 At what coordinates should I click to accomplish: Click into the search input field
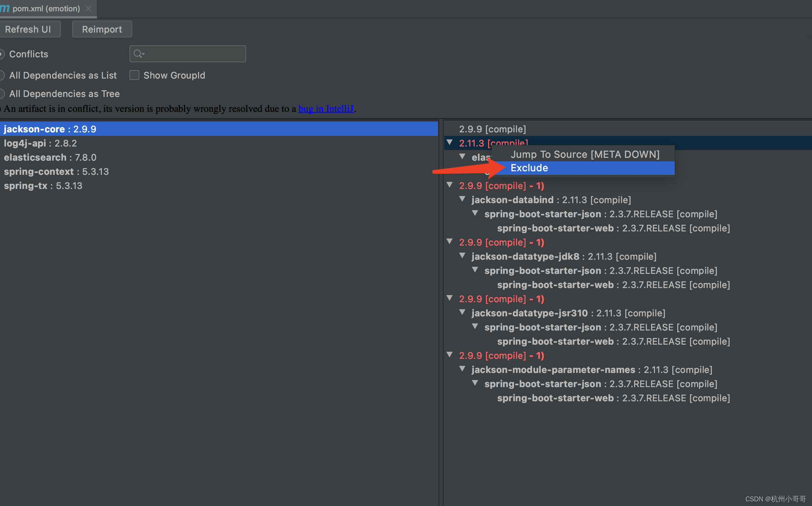click(191, 54)
